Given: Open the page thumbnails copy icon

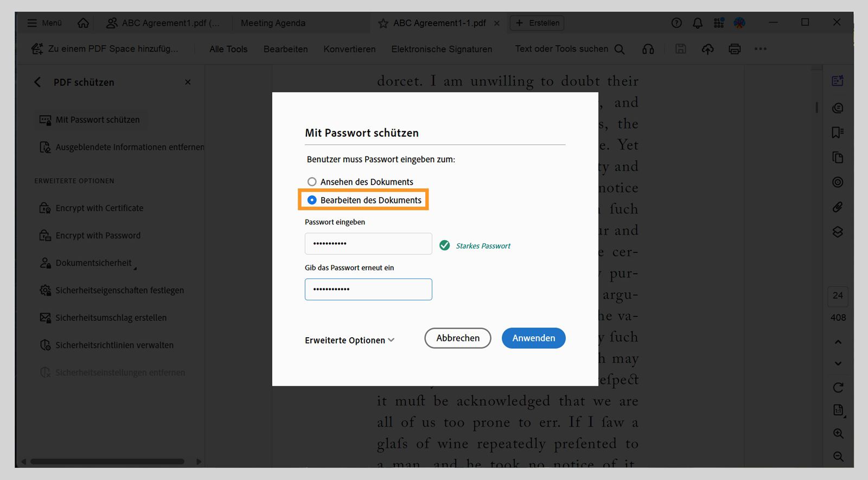Looking at the screenshot, I should point(838,157).
